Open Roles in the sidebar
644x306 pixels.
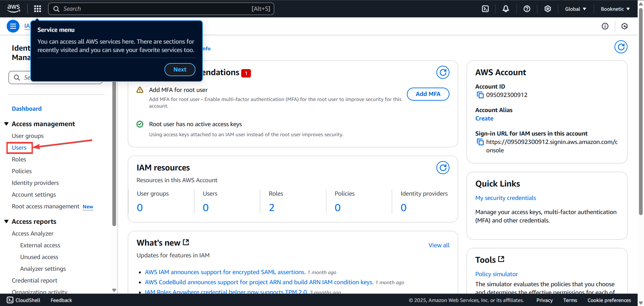coord(19,159)
